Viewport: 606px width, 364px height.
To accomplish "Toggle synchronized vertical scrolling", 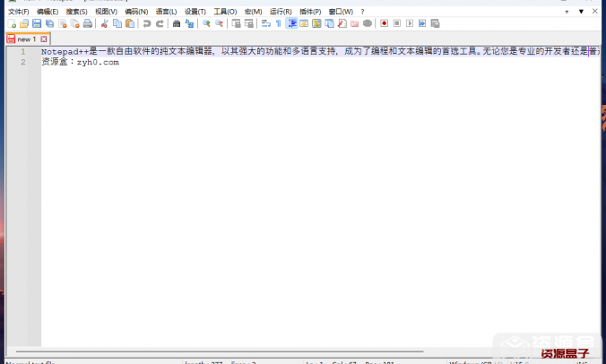I will click(x=236, y=23).
